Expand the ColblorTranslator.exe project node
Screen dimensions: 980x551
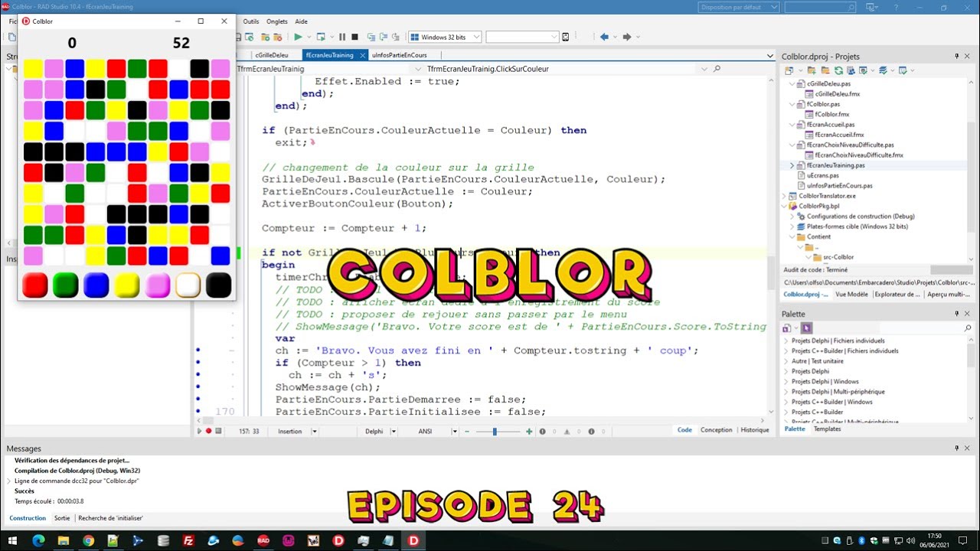click(x=783, y=196)
